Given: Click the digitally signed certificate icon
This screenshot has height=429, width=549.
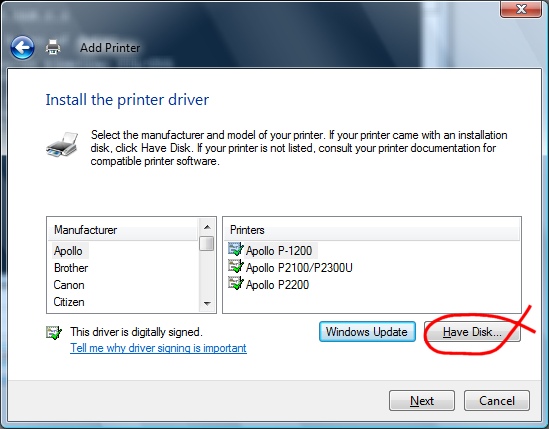Looking at the screenshot, I should (x=54, y=332).
